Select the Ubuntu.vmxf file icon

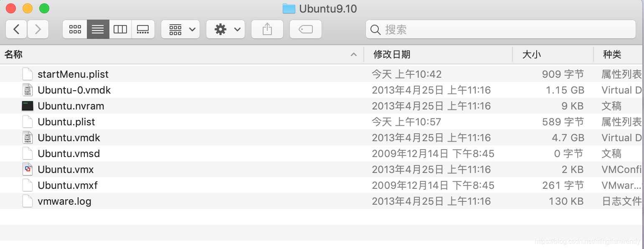(x=28, y=185)
